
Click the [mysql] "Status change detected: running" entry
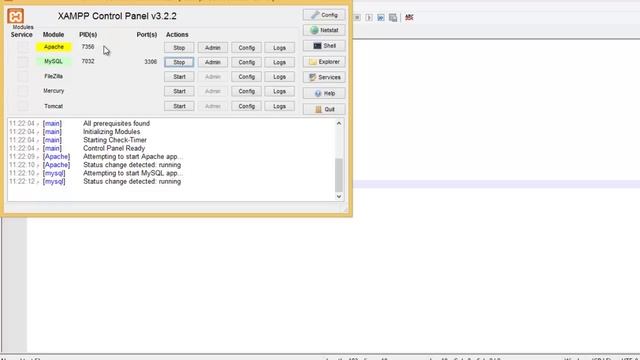pos(132,182)
